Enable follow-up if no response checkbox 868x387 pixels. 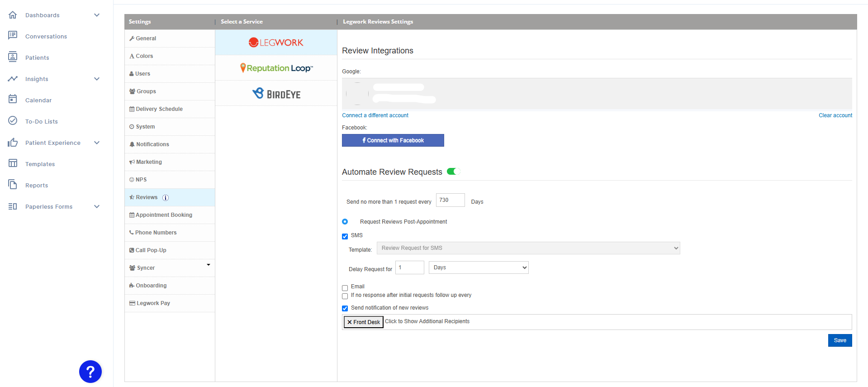(345, 296)
